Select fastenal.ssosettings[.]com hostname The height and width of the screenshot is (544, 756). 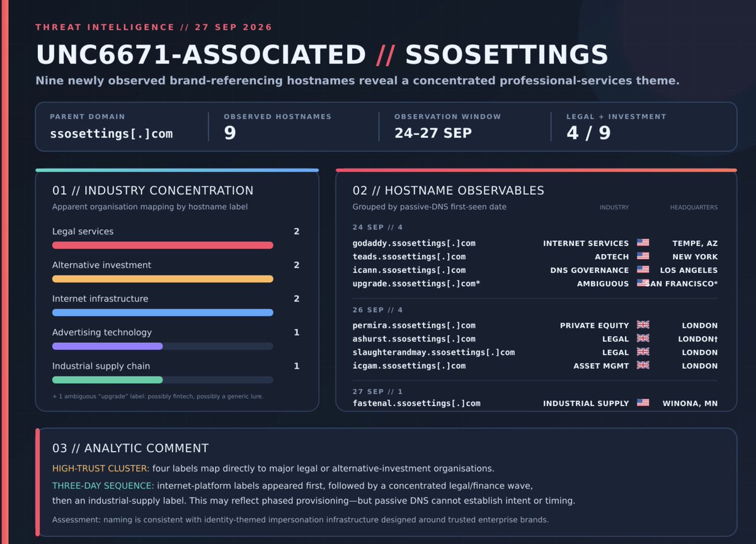tap(416, 403)
